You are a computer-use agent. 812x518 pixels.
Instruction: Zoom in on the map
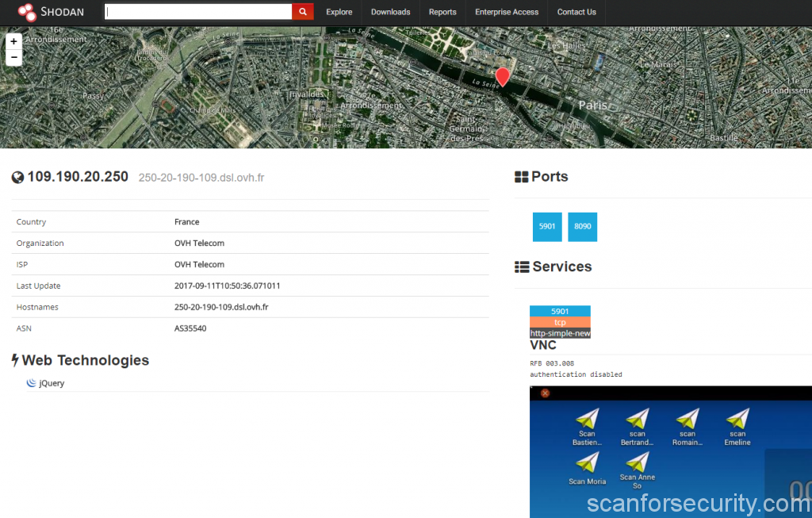click(14, 41)
